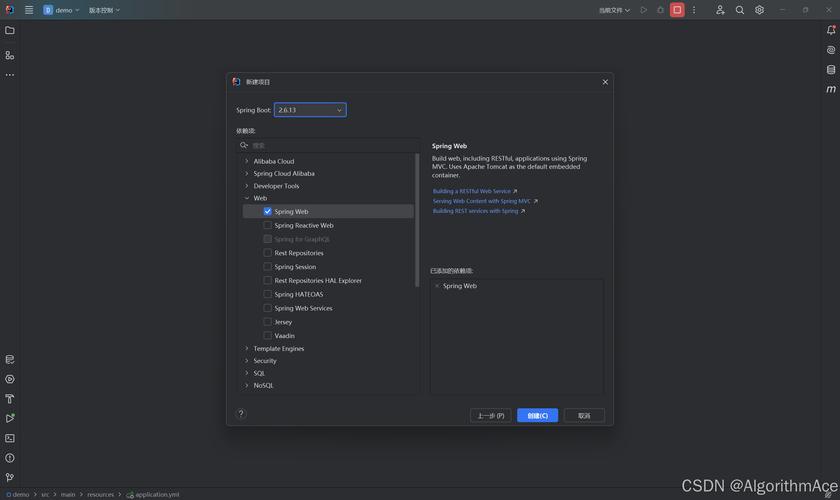Click src in the breadcrumb bar
This screenshot has width=840, height=500.
(45, 495)
